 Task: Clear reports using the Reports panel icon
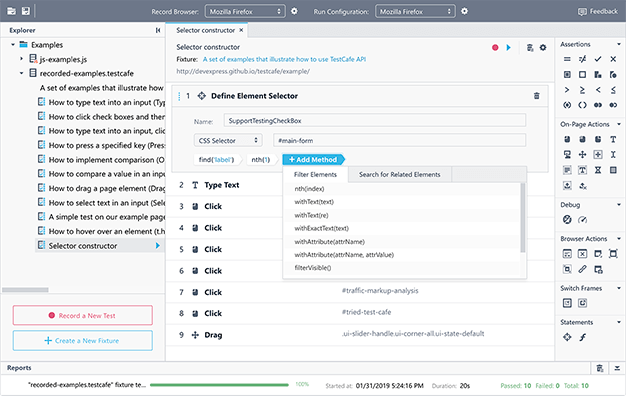point(600,368)
